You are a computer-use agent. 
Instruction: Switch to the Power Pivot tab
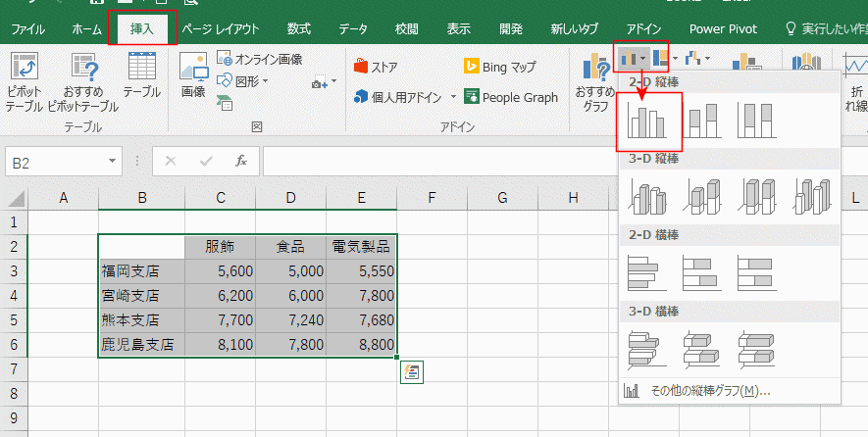click(x=723, y=29)
